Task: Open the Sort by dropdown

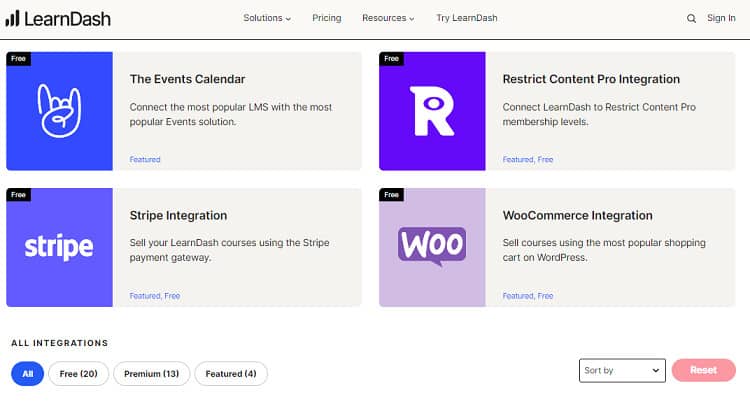Action: pos(622,370)
